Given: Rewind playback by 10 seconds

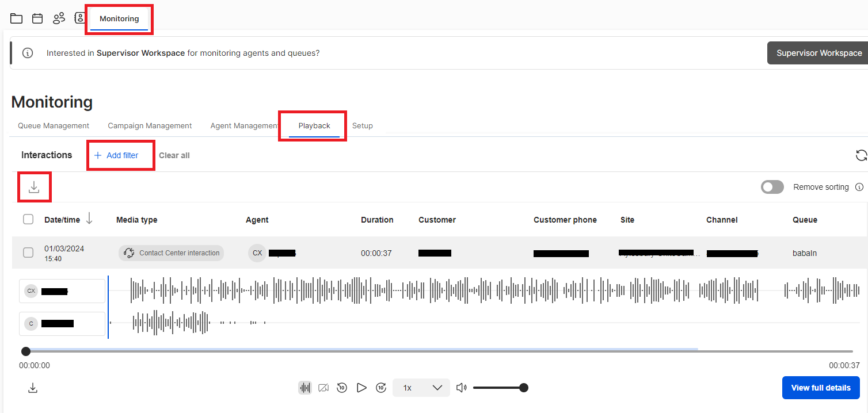Looking at the screenshot, I should tap(342, 388).
